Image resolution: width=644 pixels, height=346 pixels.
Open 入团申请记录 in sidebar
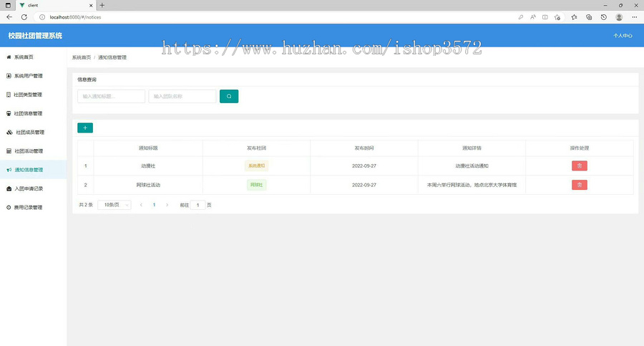coord(33,189)
